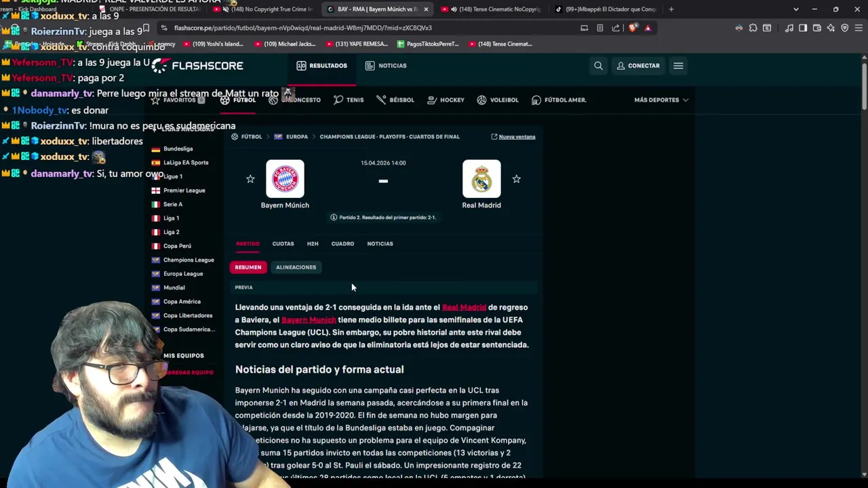The height and width of the screenshot is (488, 868).
Task: Open the Flashscore search icon
Action: [x=598, y=66]
